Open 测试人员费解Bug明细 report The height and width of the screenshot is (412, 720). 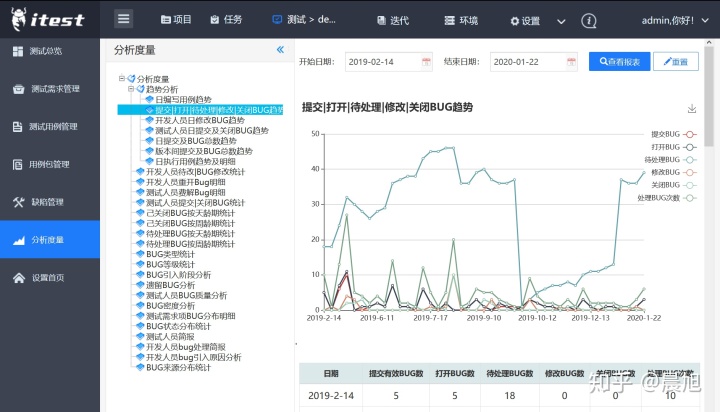point(186,192)
